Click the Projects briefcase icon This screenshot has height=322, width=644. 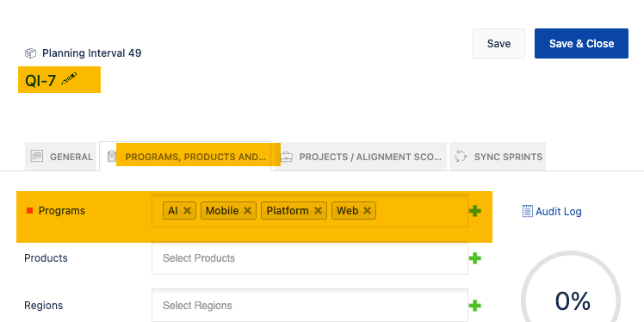[286, 157]
